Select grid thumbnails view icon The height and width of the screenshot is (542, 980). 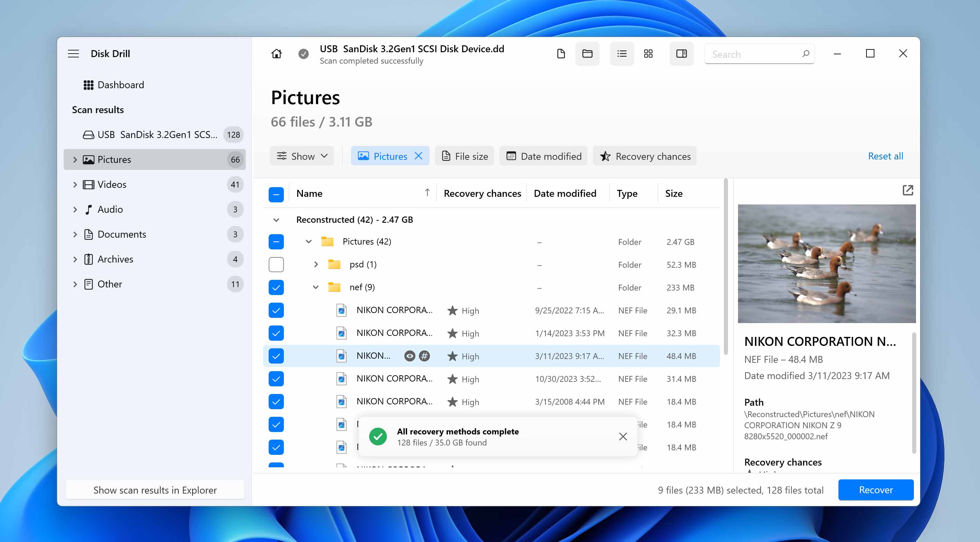pos(648,54)
